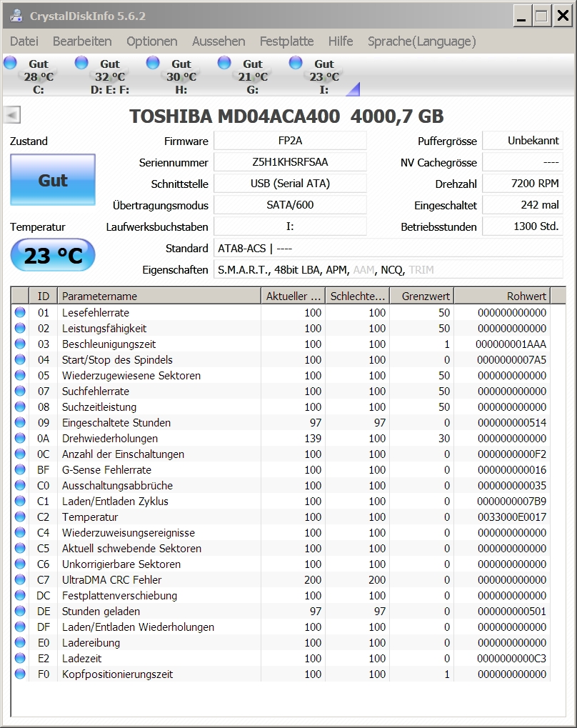Click status dot for Beschleunigungszeit row
Screen dimensions: 577x728
click(x=20, y=344)
